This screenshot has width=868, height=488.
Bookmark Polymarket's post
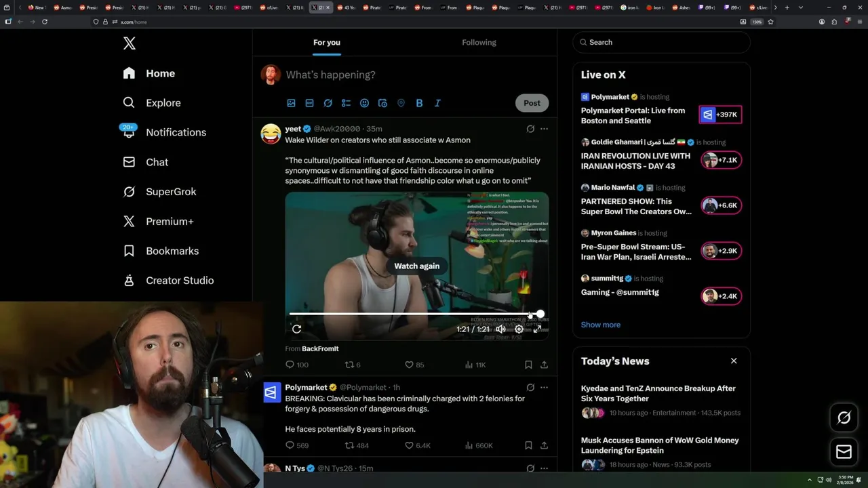point(528,445)
